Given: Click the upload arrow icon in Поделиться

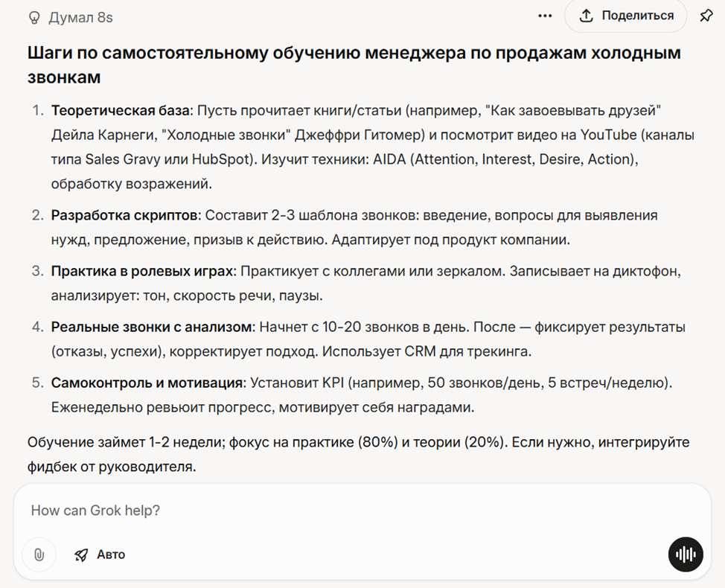Looking at the screenshot, I should click(x=587, y=16).
